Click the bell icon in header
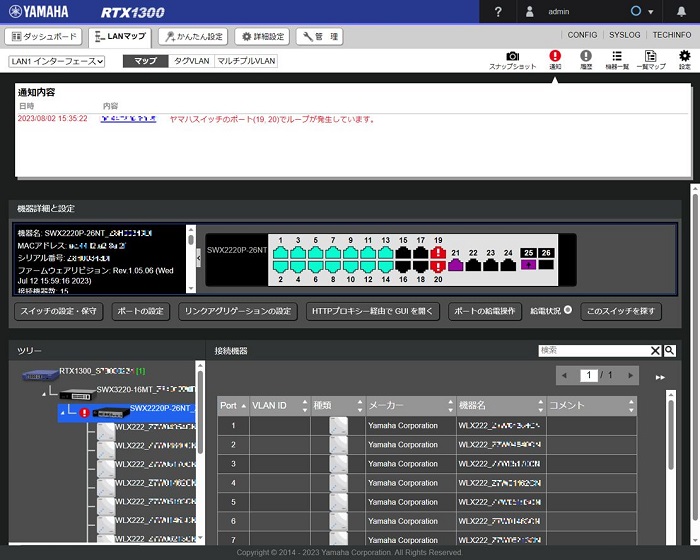The image size is (700, 560). (x=681, y=12)
